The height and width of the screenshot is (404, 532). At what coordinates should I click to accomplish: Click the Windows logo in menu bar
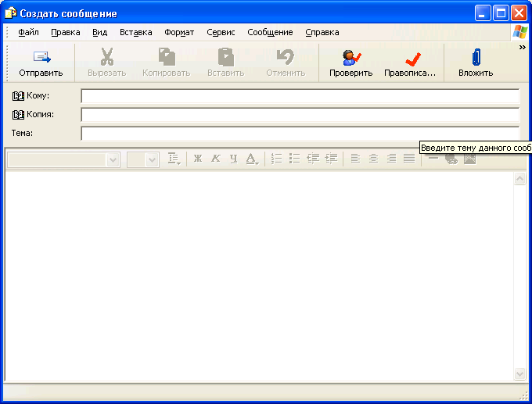tap(520, 32)
